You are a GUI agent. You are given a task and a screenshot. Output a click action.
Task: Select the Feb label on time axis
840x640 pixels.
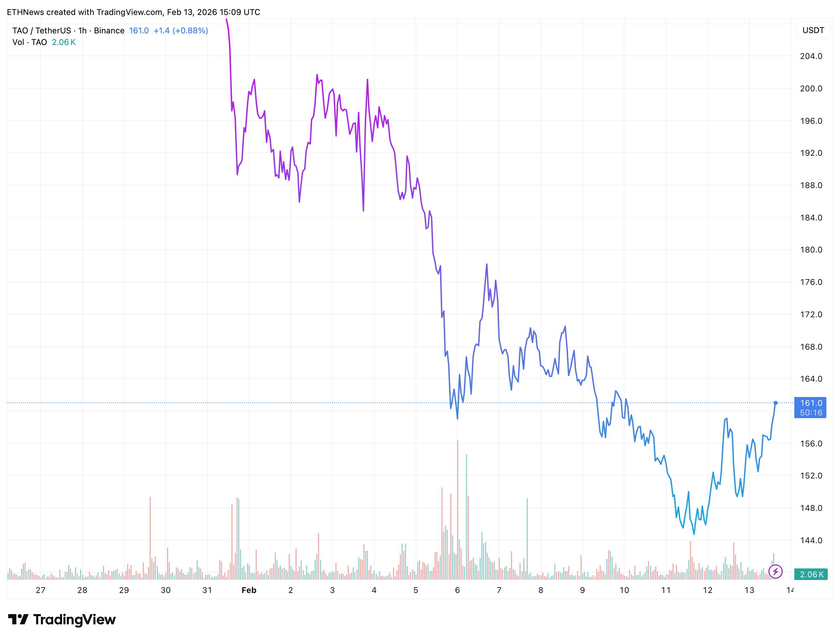point(249,590)
